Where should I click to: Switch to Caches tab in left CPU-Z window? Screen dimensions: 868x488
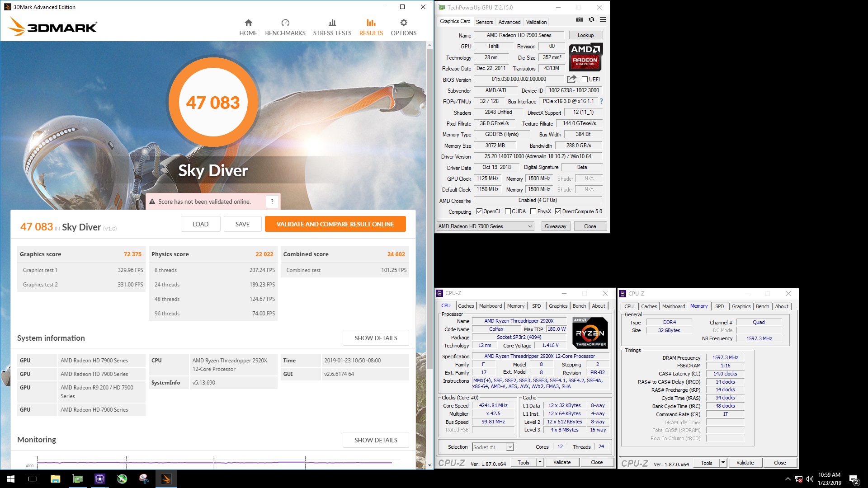(x=466, y=306)
